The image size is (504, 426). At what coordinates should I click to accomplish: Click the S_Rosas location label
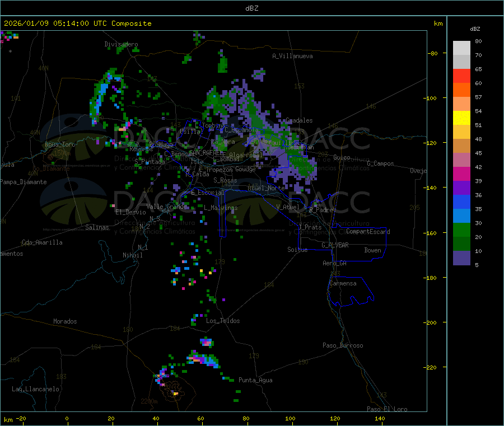[x=225, y=180]
